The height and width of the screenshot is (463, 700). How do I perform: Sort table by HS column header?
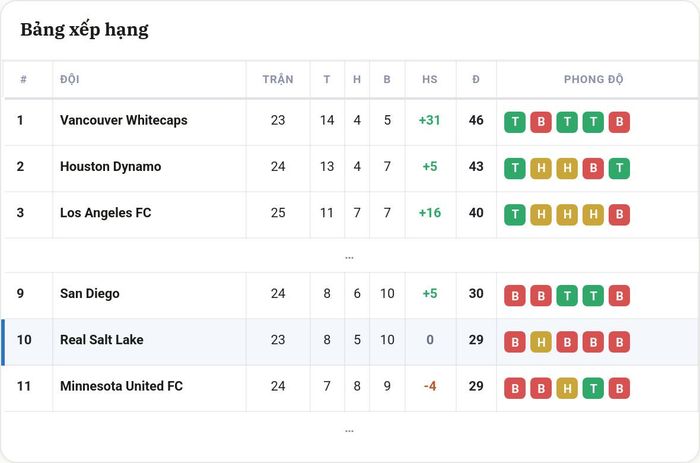[429, 79]
